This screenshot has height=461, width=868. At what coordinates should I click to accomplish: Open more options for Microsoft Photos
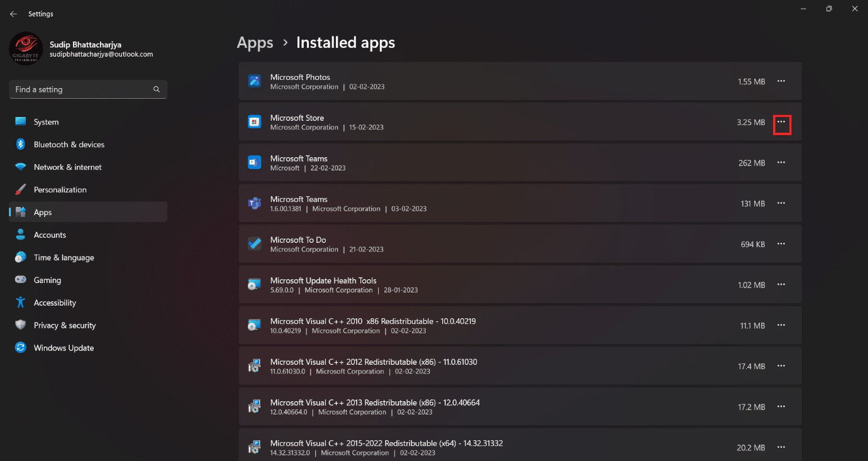[x=781, y=81]
